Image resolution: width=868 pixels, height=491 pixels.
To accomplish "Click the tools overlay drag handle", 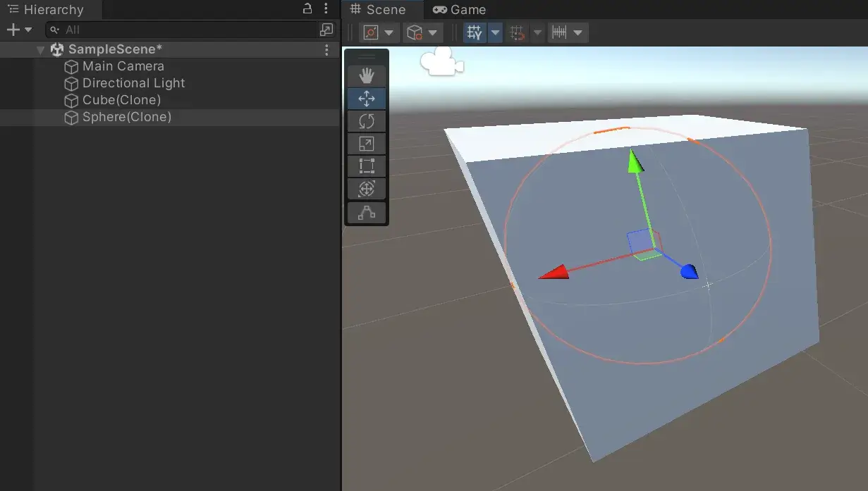I will pos(367,56).
